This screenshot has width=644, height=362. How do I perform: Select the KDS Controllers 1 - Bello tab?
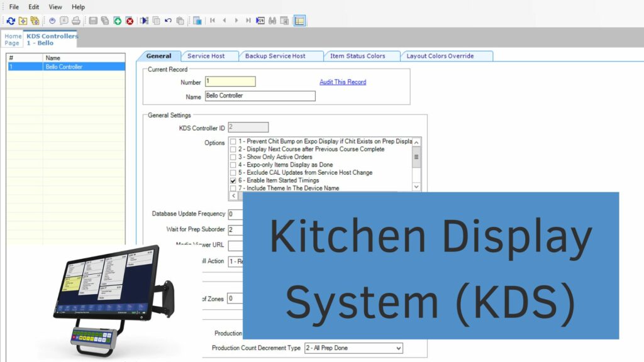pos(50,40)
